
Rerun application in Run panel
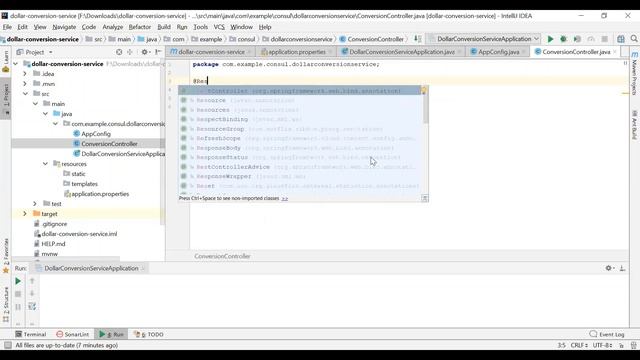pyautogui.click(x=18, y=281)
